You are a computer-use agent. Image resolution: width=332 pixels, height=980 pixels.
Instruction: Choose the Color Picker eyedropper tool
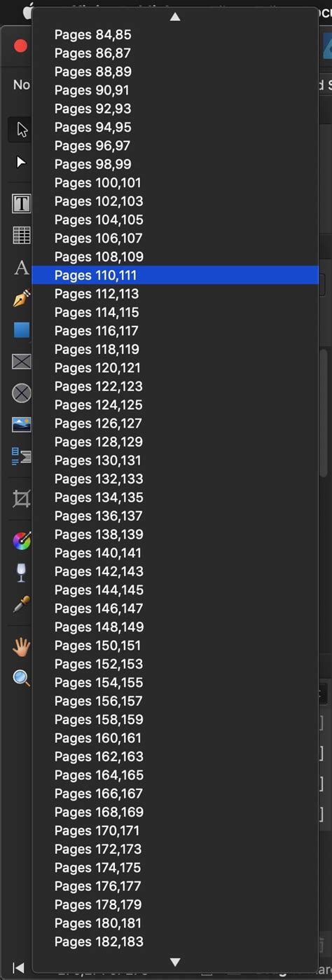[22, 604]
